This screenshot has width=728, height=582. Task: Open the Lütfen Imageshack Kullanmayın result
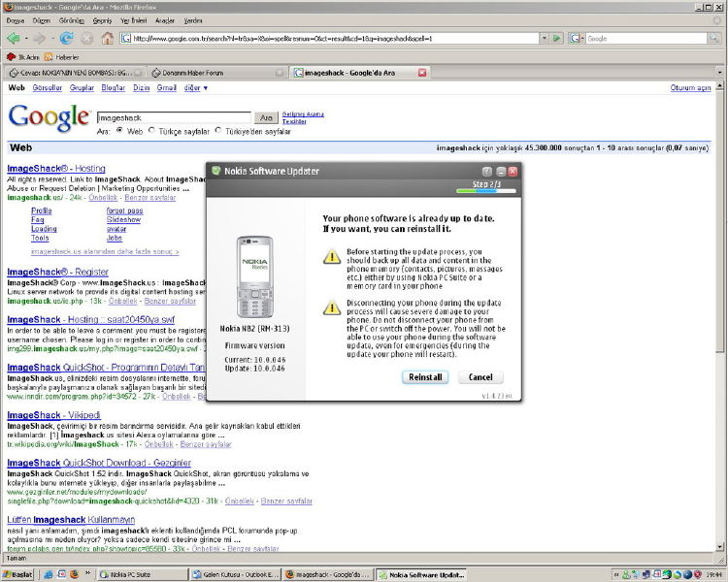tap(71, 519)
